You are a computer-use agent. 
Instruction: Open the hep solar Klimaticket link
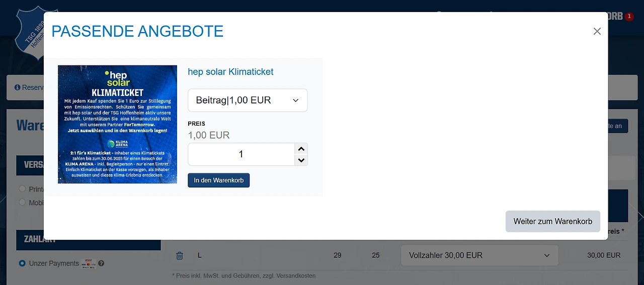click(x=230, y=72)
